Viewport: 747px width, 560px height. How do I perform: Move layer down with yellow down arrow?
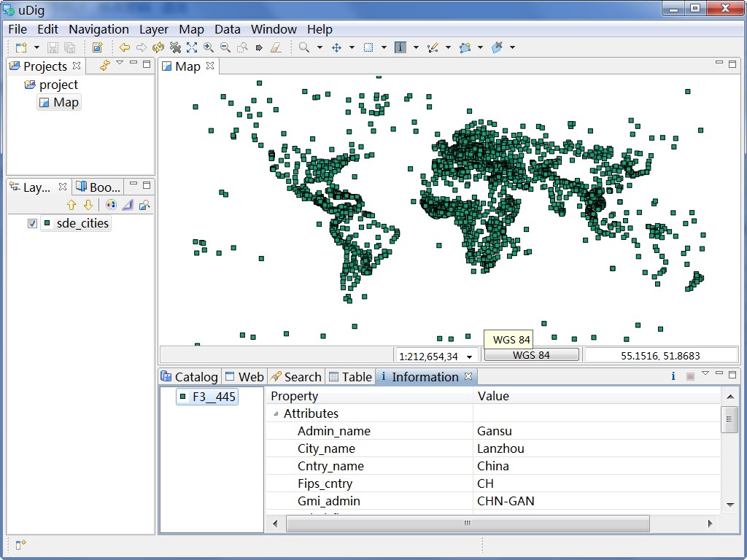[x=88, y=205]
